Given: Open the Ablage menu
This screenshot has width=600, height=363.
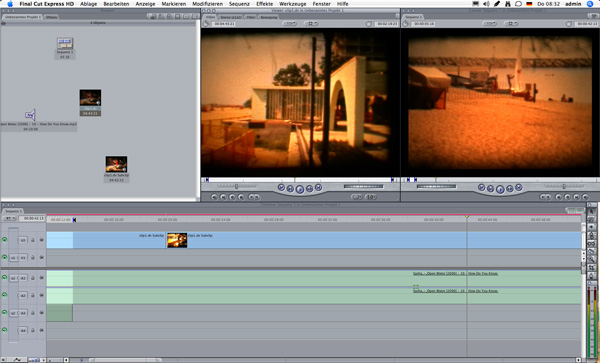Looking at the screenshot, I should point(88,4).
